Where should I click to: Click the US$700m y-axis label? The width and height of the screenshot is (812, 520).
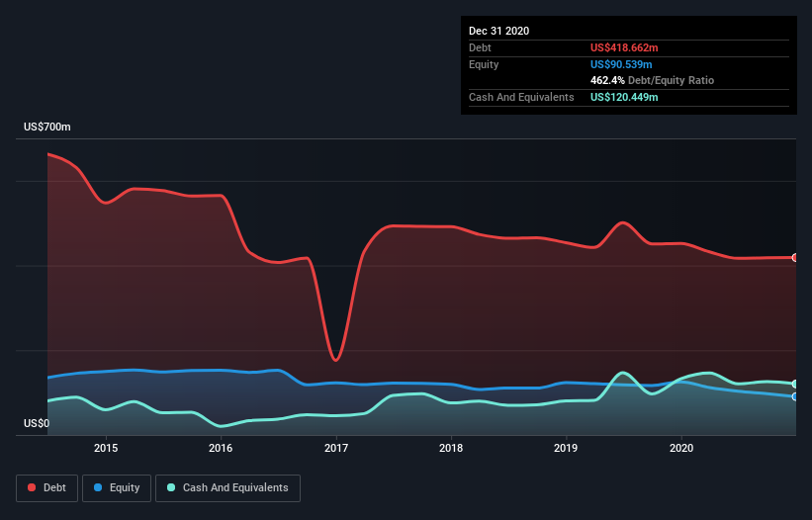[x=47, y=127]
